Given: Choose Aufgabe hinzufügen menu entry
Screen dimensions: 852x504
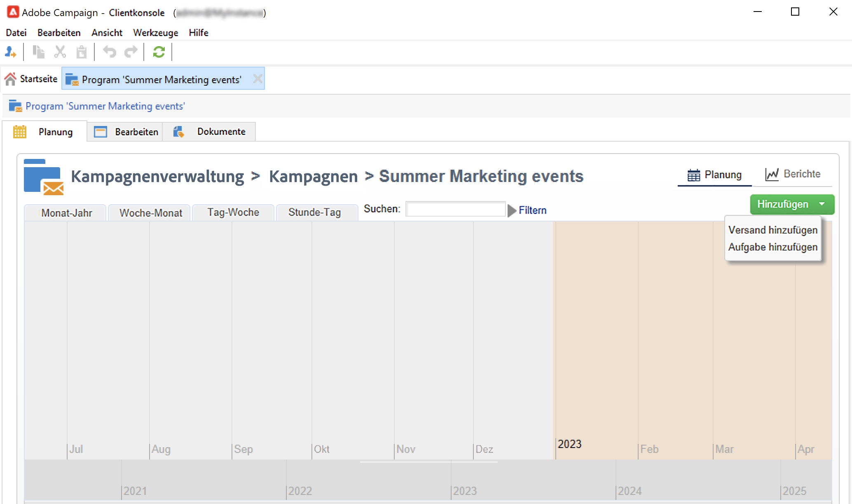Looking at the screenshot, I should (772, 247).
